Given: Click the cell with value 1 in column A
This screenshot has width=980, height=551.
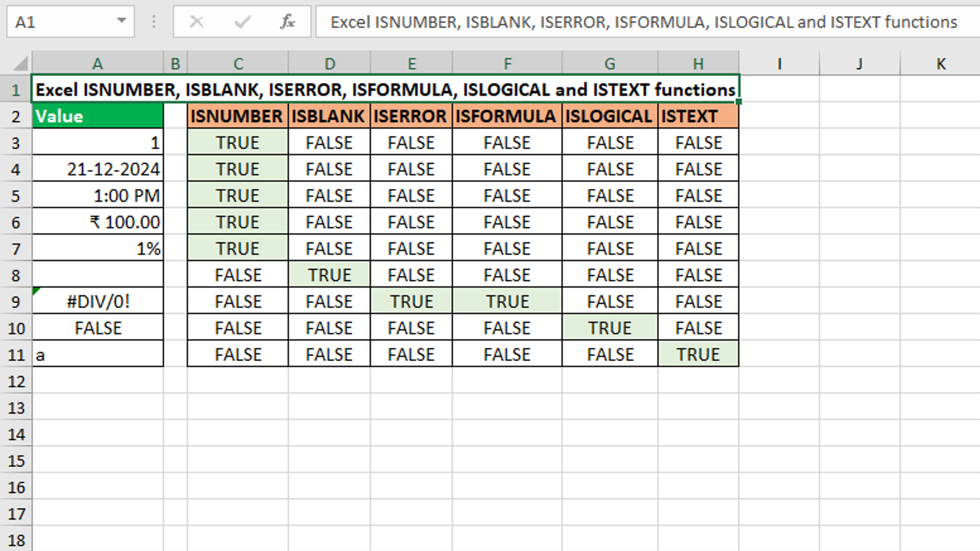Looking at the screenshot, I should click(97, 142).
